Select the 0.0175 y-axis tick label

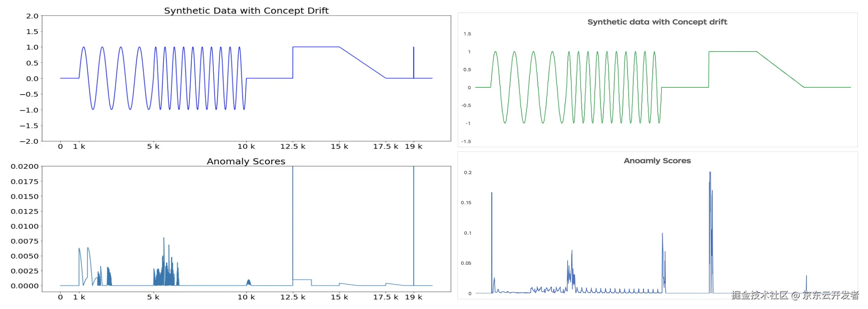pos(25,182)
